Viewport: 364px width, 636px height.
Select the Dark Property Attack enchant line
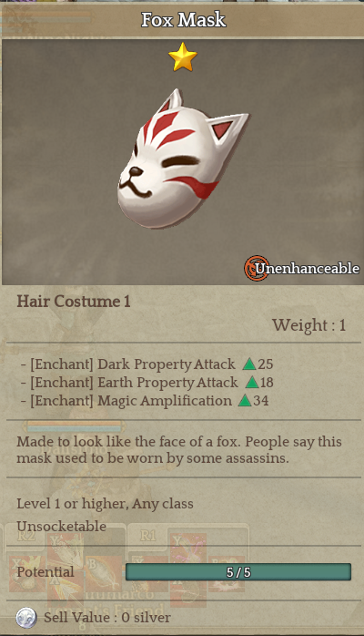pos(147,364)
